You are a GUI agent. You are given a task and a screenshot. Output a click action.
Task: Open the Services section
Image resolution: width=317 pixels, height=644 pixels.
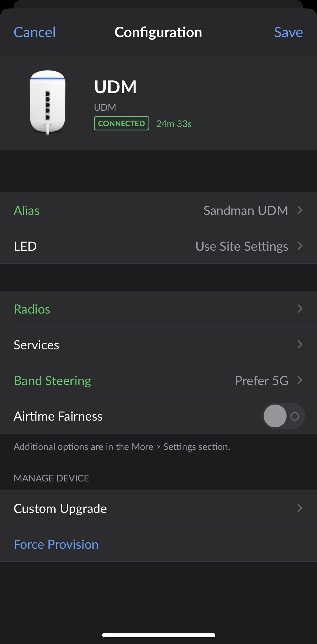coord(37,345)
